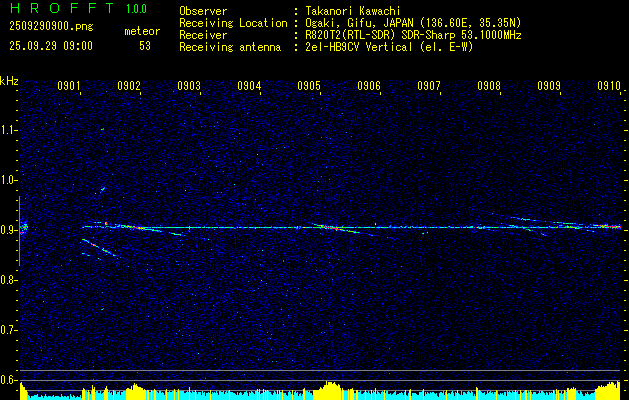The height and width of the screenshot is (400, 629).
Task: Click the kHz axis unit label
Action: [x=9, y=81]
